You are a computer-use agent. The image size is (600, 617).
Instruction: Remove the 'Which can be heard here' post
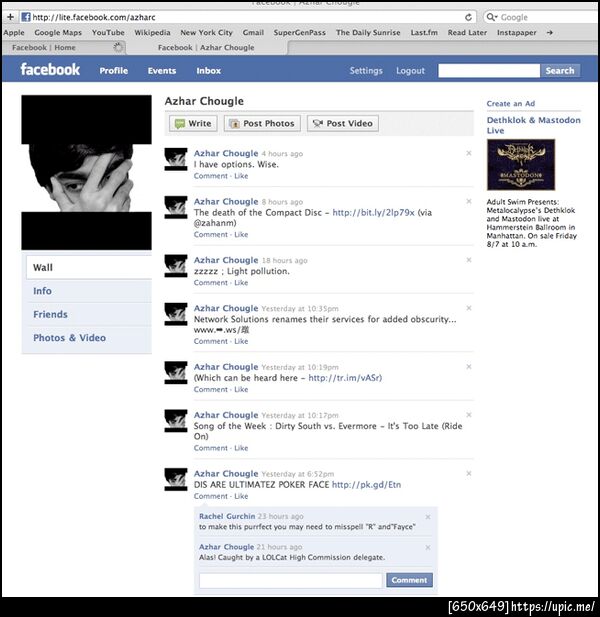click(469, 366)
